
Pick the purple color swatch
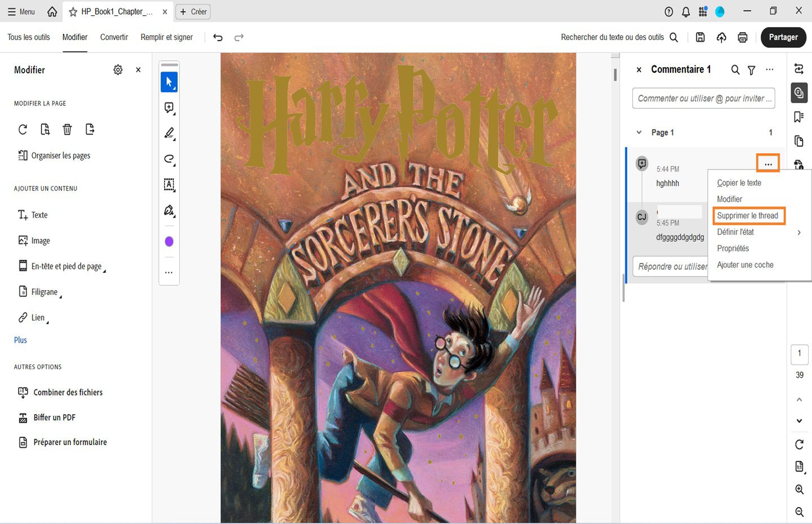(x=169, y=242)
